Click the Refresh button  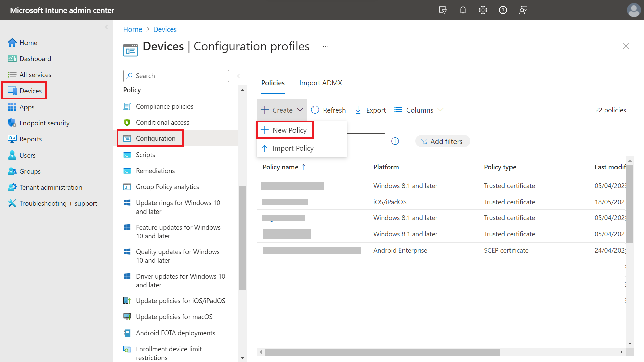point(328,110)
